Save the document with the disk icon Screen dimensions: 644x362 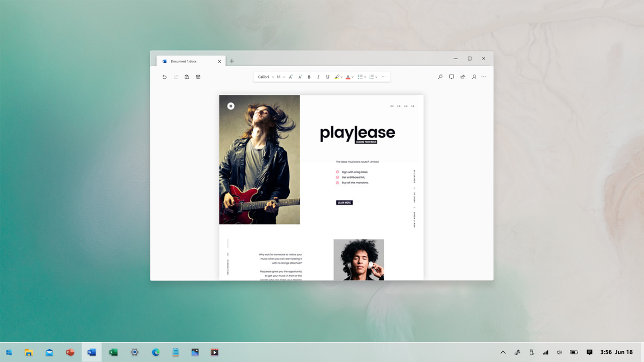(198, 77)
